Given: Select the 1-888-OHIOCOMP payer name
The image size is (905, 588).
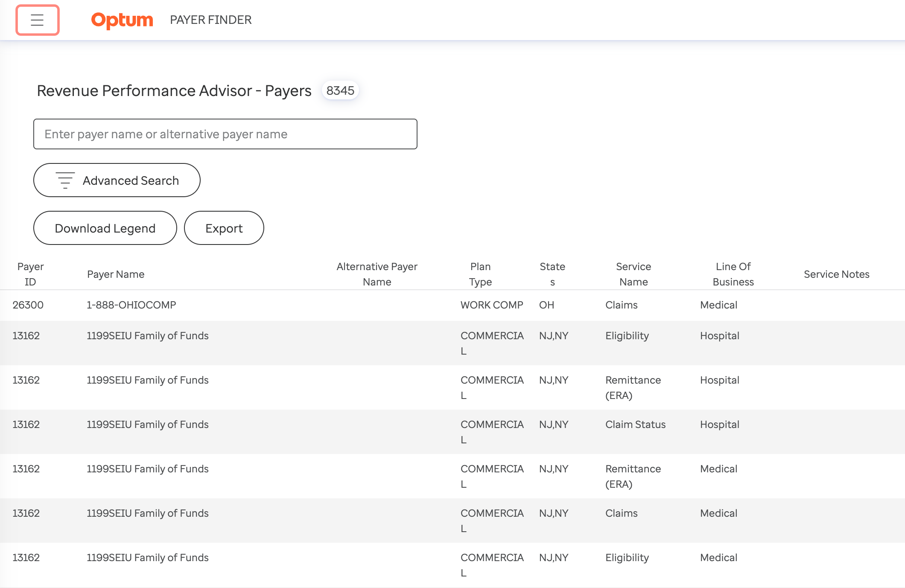Looking at the screenshot, I should pyautogui.click(x=131, y=305).
